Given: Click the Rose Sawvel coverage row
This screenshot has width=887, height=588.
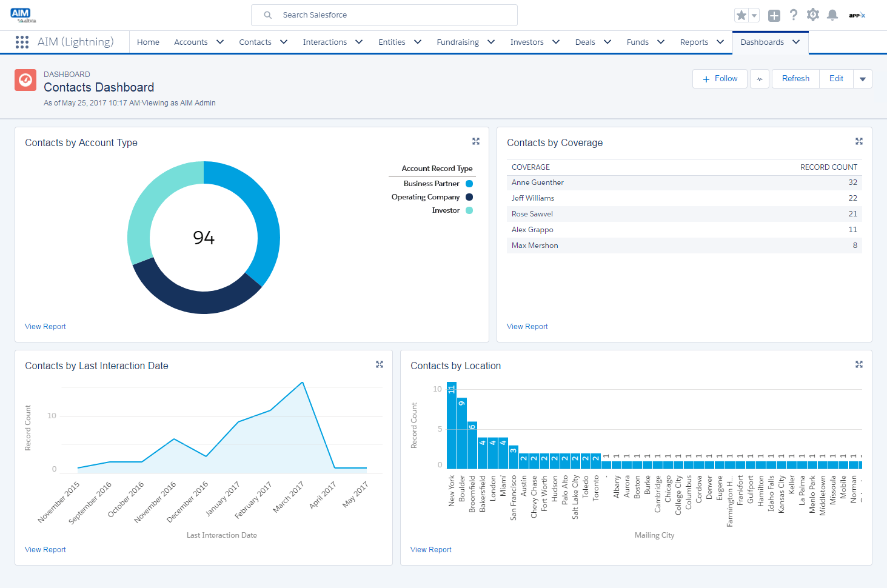Looking at the screenshot, I should tap(684, 214).
